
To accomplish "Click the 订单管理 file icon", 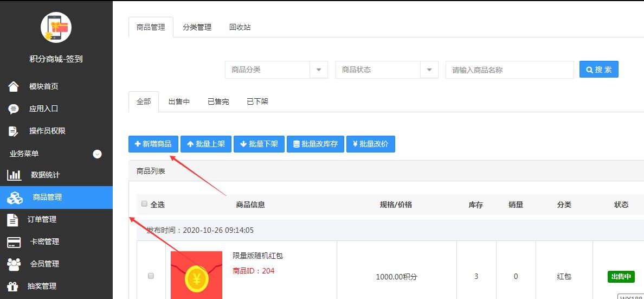I will (12, 220).
